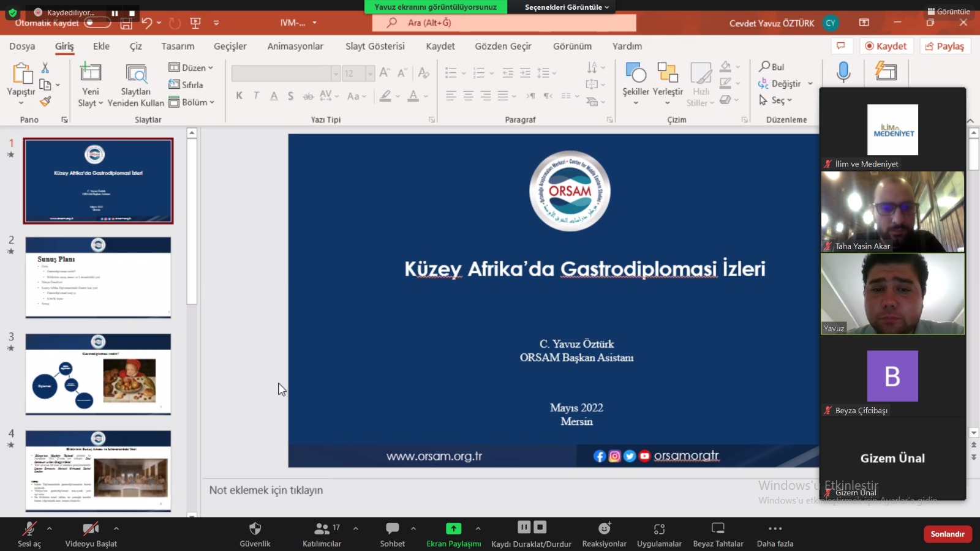Click the Find (Bul) search icon
The height and width of the screenshot is (551, 980).
tap(764, 66)
